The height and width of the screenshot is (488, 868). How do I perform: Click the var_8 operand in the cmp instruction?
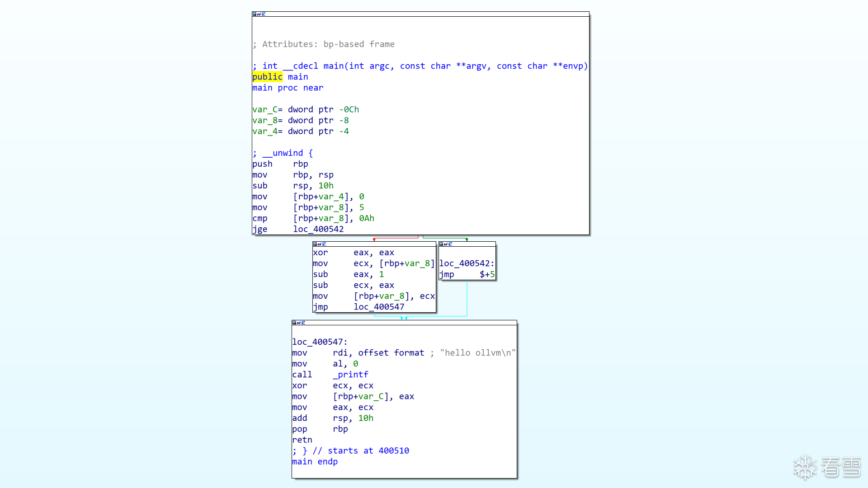(331, 218)
